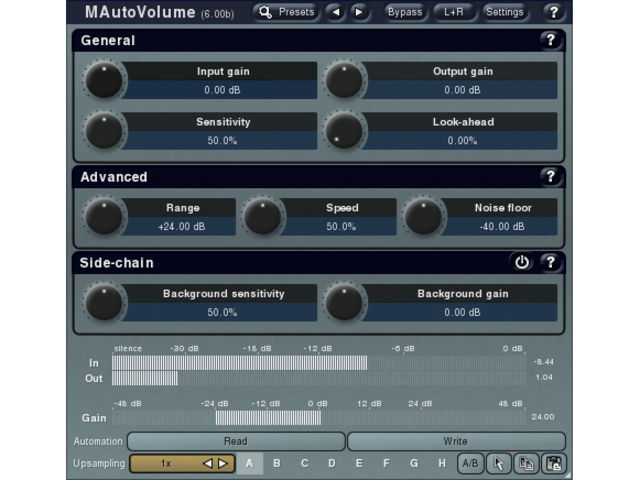Open help for the General section

(550, 40)
